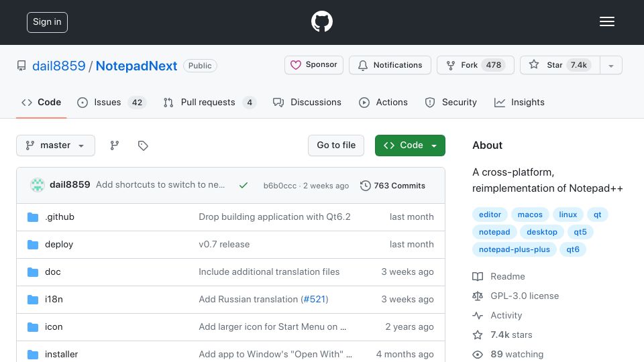Open the deploy folder
Image resolution: width=644 pixels, height=362 pixels.
[x=59, y=244]
